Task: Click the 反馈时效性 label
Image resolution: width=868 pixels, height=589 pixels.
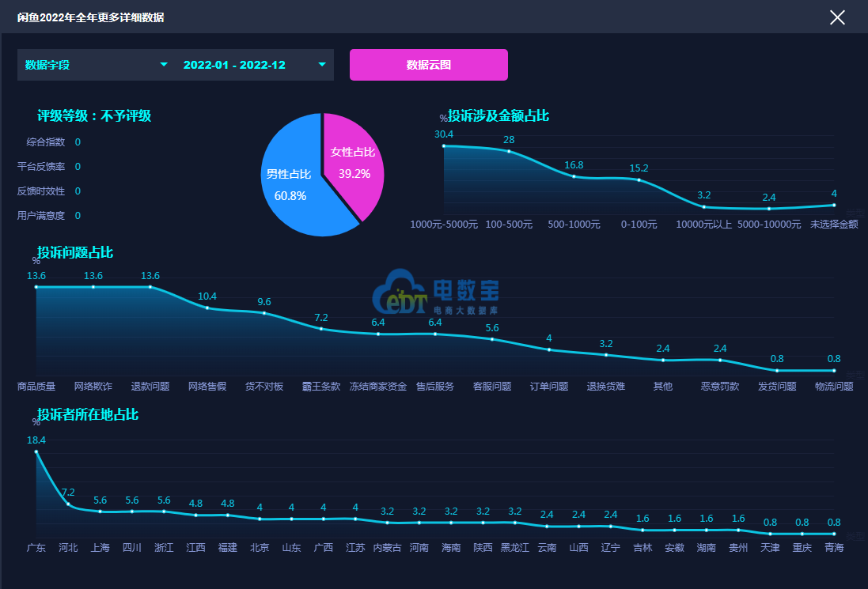Action: pyautogui.click(x=41, y=191)
